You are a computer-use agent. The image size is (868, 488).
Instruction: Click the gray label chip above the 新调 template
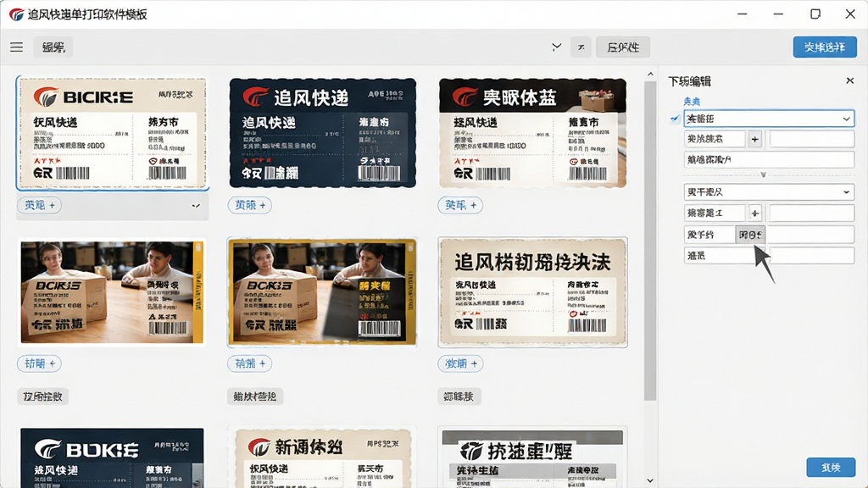coord(254,396)
